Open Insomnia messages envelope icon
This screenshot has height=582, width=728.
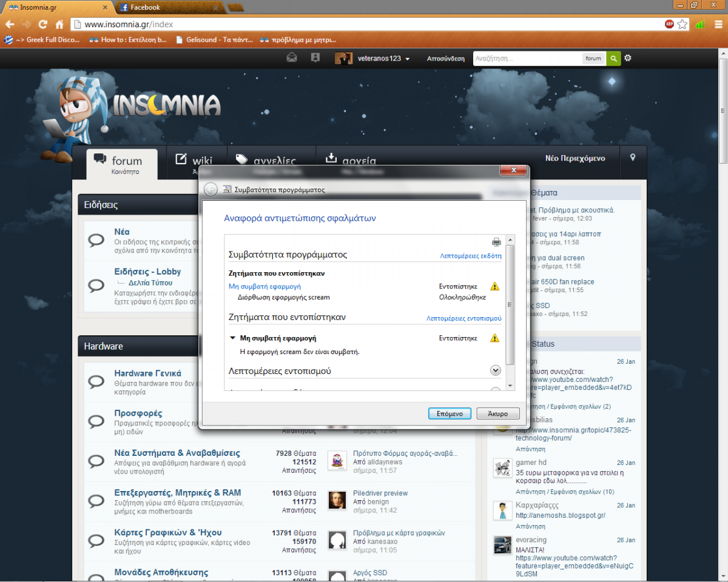point(292,58)
